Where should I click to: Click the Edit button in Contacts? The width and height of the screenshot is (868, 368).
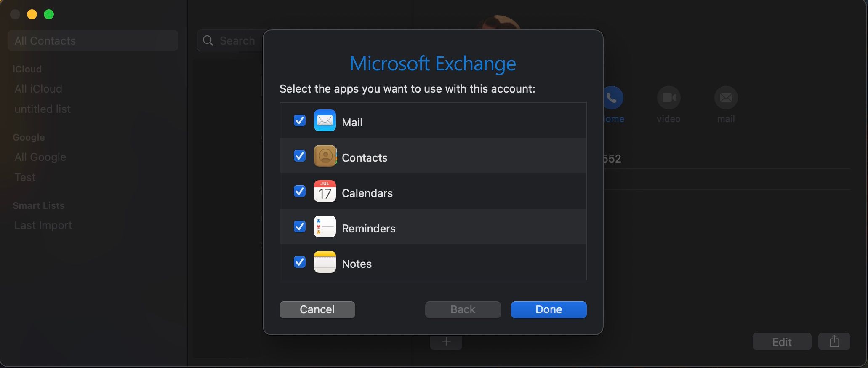tap(782, 341)
